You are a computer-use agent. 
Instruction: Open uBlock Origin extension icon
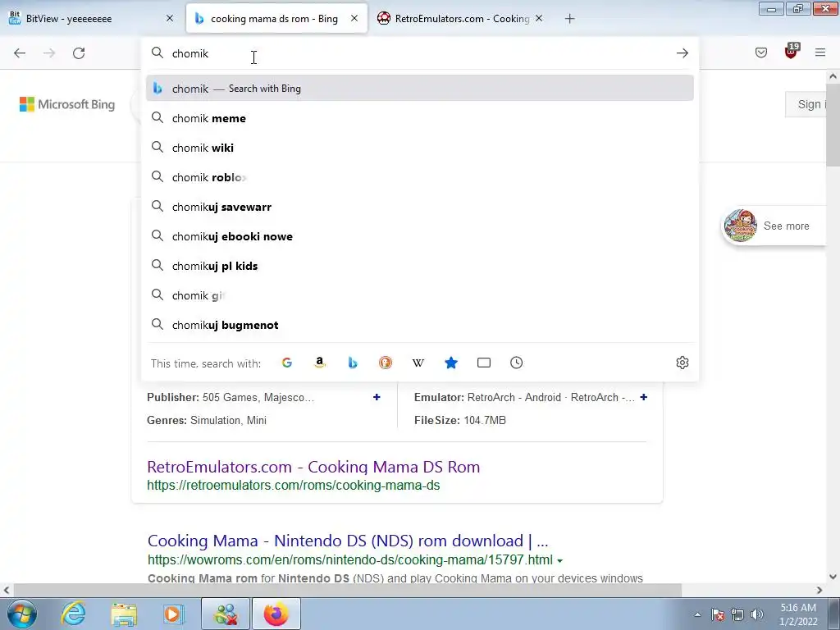click(x=792, y=51)
